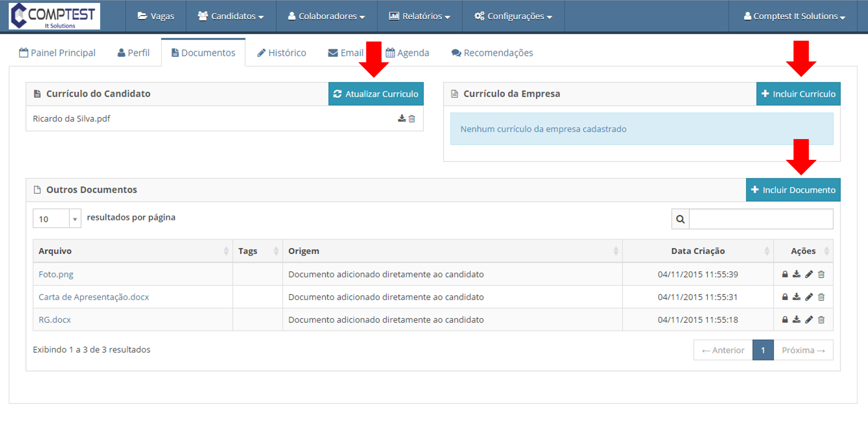Edit the Carta de Apresentação.docx entry

point(809,297)
